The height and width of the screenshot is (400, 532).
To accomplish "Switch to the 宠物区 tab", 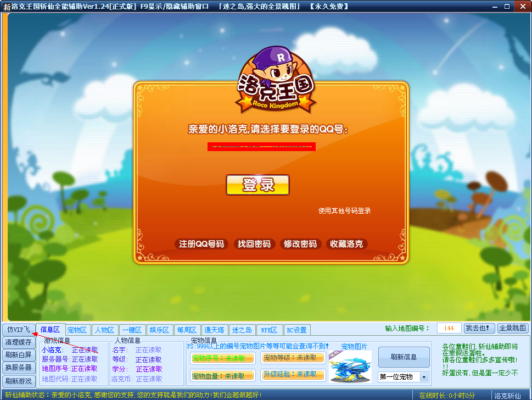I will pos(77,330).
